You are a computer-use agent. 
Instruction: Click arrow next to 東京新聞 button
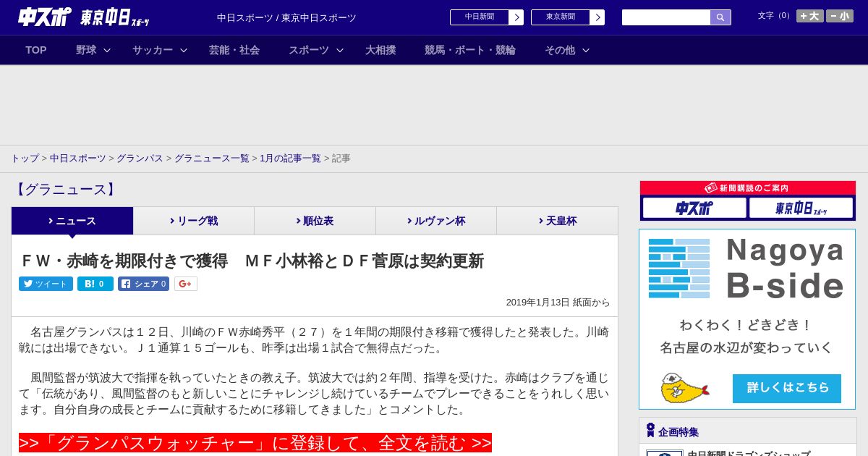(597, 17)
